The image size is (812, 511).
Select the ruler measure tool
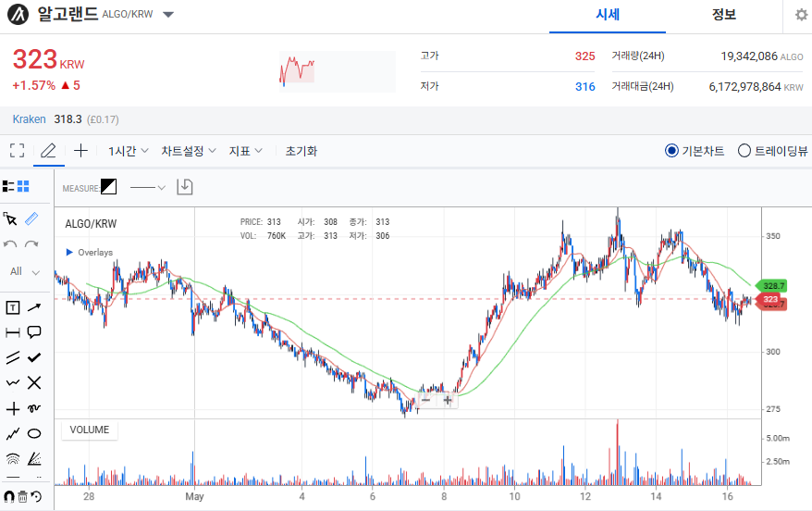click(31, 218)
